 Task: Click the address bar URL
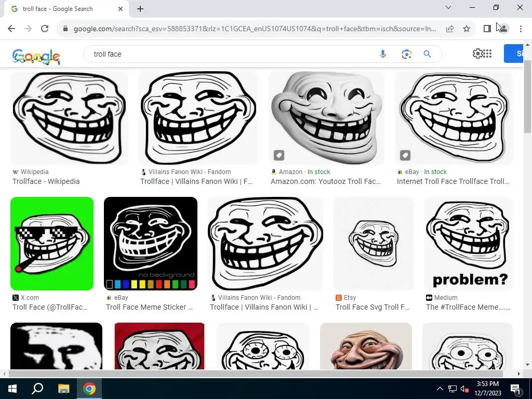click(255, 29)
